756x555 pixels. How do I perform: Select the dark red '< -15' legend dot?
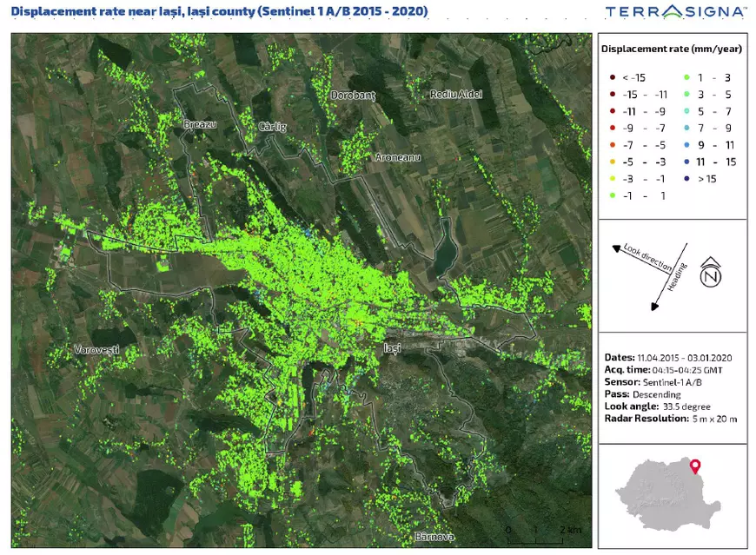click(x=613, y=77)
